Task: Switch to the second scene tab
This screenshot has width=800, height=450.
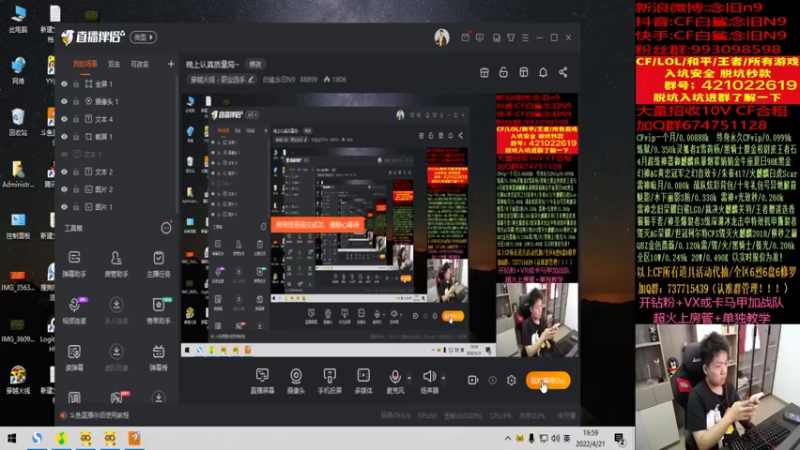Action: click(x=114, y=64)
